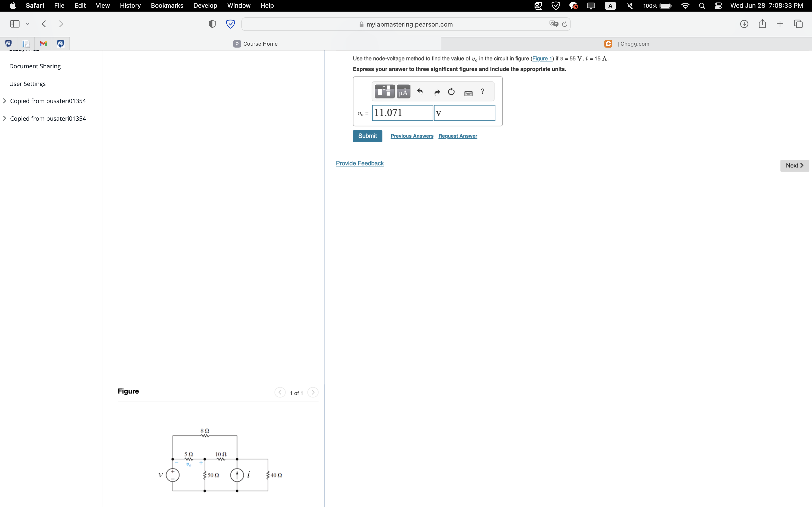This screenshot has width=812, height=507.
Task: Open the Previous Answers link
Action: 412,136
